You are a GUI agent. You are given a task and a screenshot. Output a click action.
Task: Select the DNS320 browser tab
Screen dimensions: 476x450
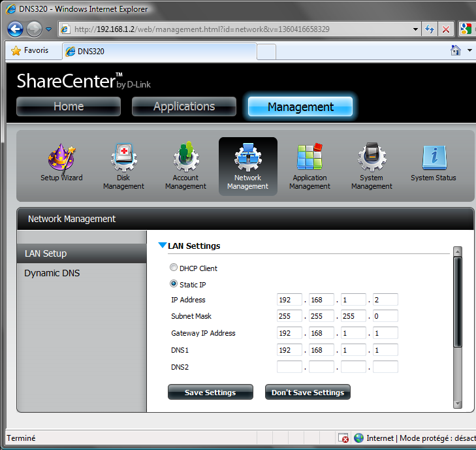[159, 52]
